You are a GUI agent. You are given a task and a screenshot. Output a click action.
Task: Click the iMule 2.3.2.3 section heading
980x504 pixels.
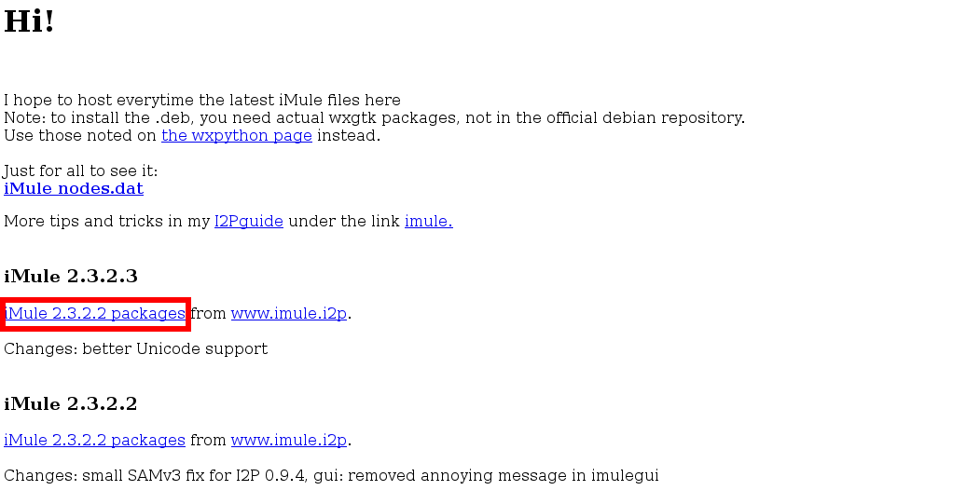pos(71,277)
